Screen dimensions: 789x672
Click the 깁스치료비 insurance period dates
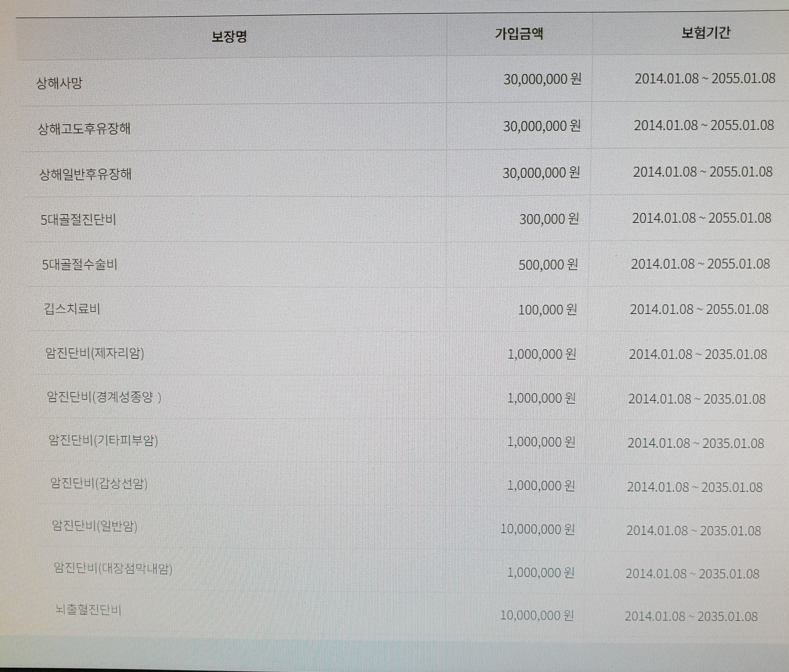[x=699, y=309]
